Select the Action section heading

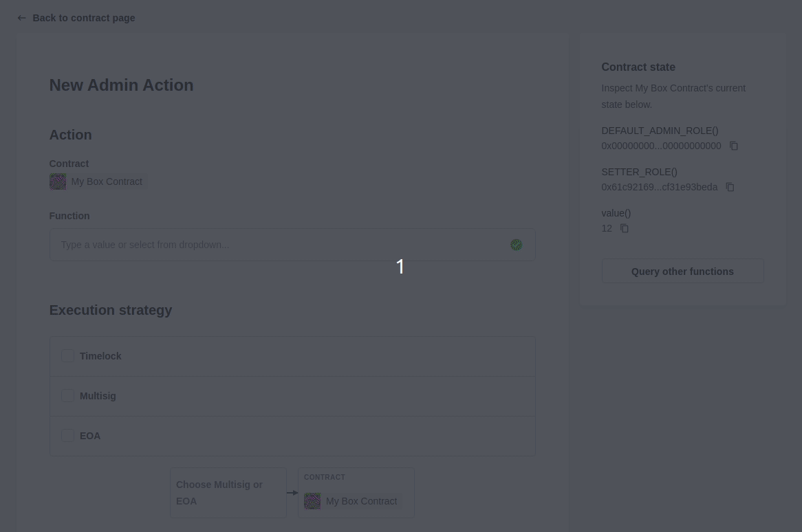(70, 135)
